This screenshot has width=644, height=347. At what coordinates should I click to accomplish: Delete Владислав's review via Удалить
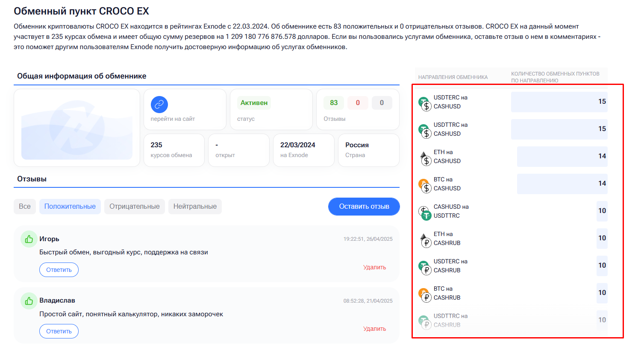click(x=374, y=329)
